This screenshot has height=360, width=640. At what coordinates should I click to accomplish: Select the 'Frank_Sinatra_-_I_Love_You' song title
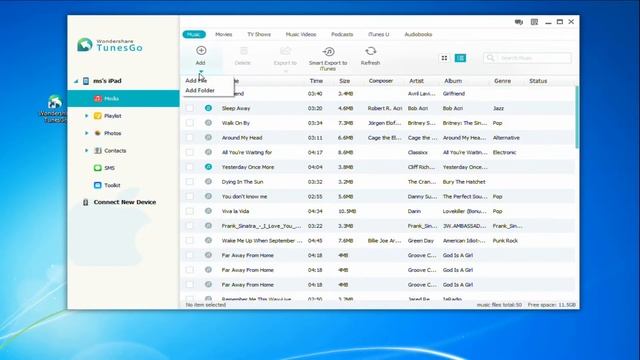[261, 226]
